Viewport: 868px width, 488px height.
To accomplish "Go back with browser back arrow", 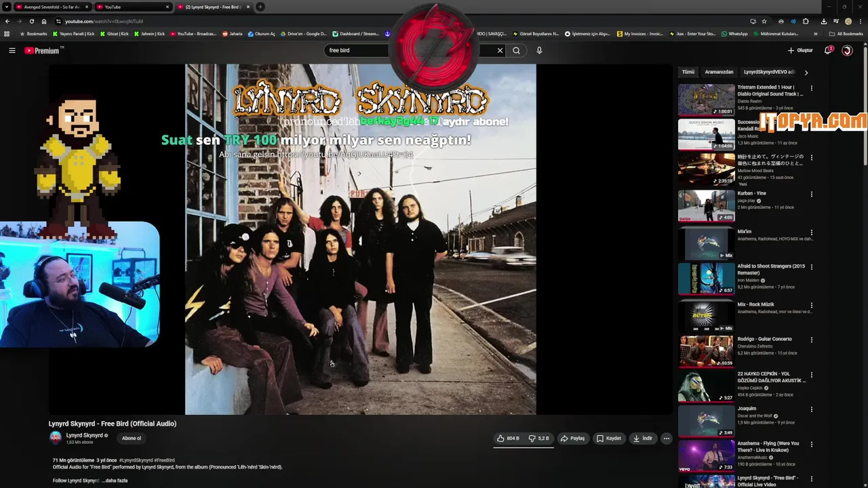I will 7,21.
